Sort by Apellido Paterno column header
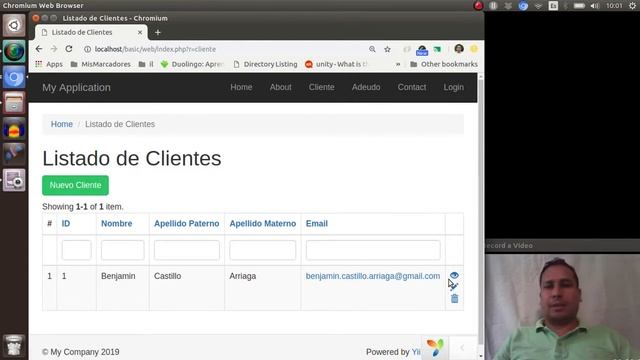This screenshot has height=360, width=640. pyautogui.click(x=187, y=224)
